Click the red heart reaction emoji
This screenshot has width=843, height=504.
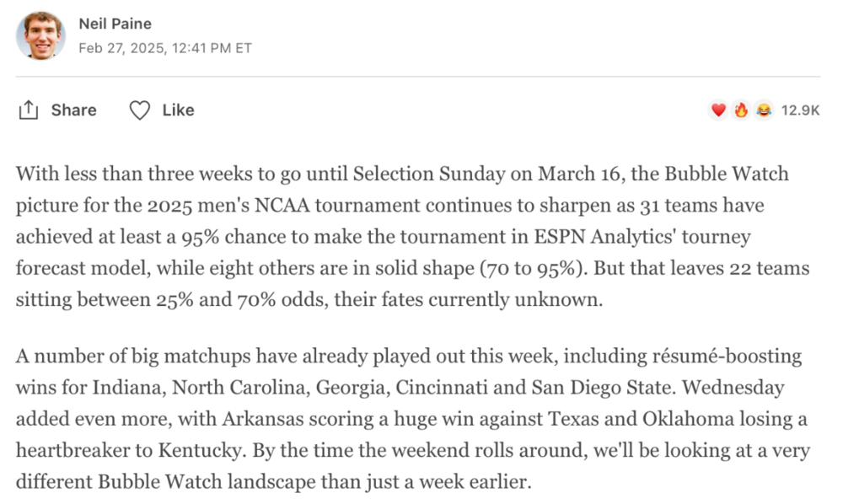click(x=718, y=110)
